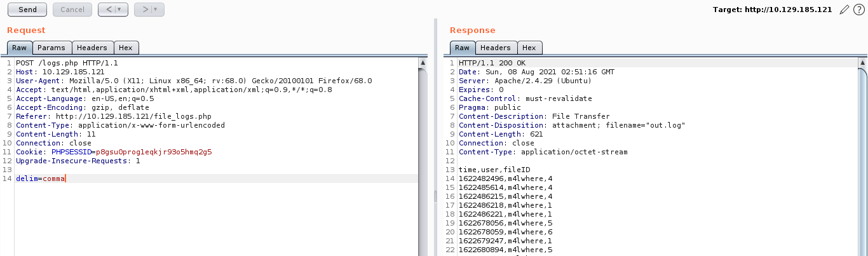Go forward to next request in history
Image resolution: width=868 pixels, height=256 pixels.
coord(144,10)
